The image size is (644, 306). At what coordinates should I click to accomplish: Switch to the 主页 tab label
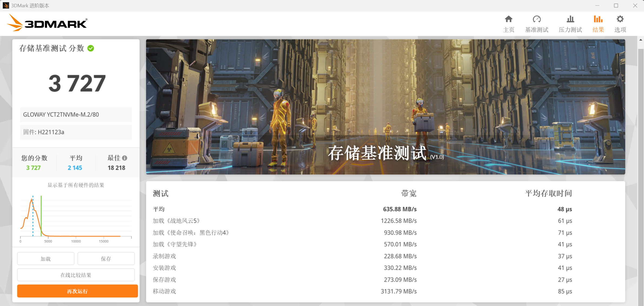(x=508, y=30)
